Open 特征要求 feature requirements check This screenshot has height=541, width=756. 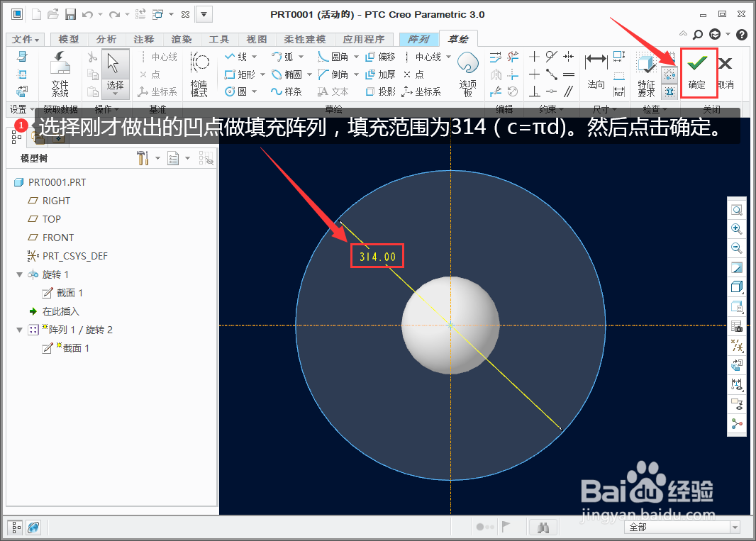point(646,75)
